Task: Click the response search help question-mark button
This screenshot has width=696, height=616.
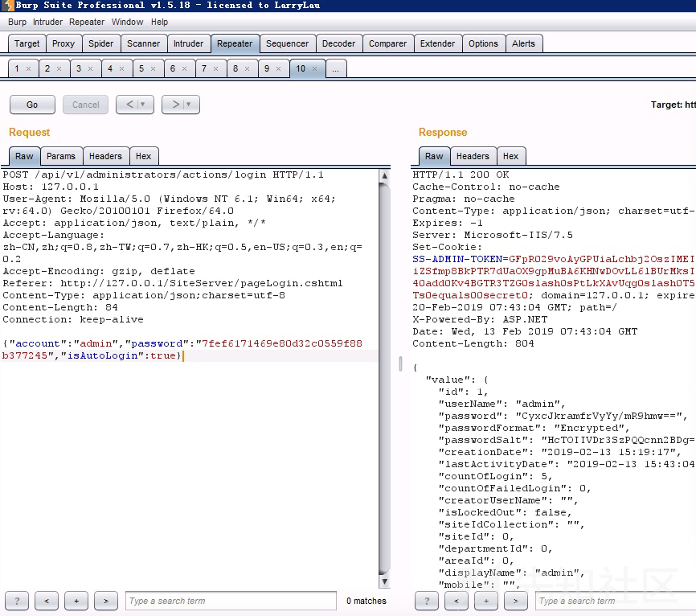Action: tap(427, 601)
